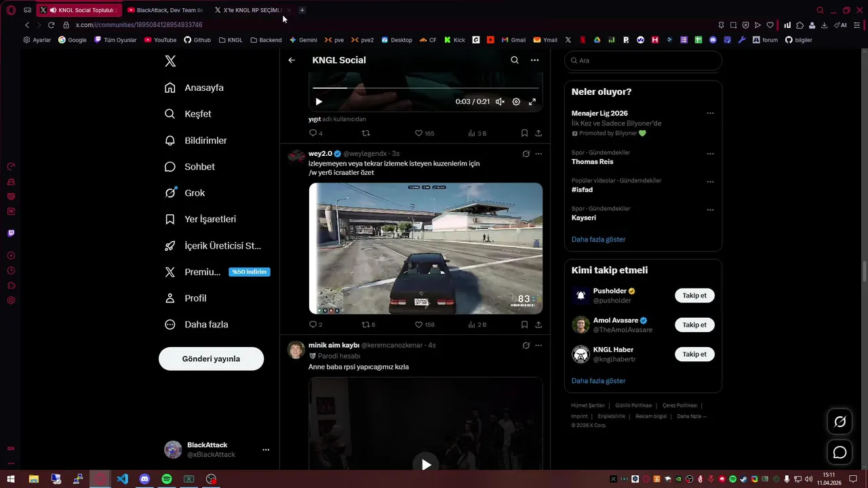Image resolution: width=868 pixels, height=488 pixels.
Task: Open minik aim kaybı profile avatar
Action: (296, 350)
